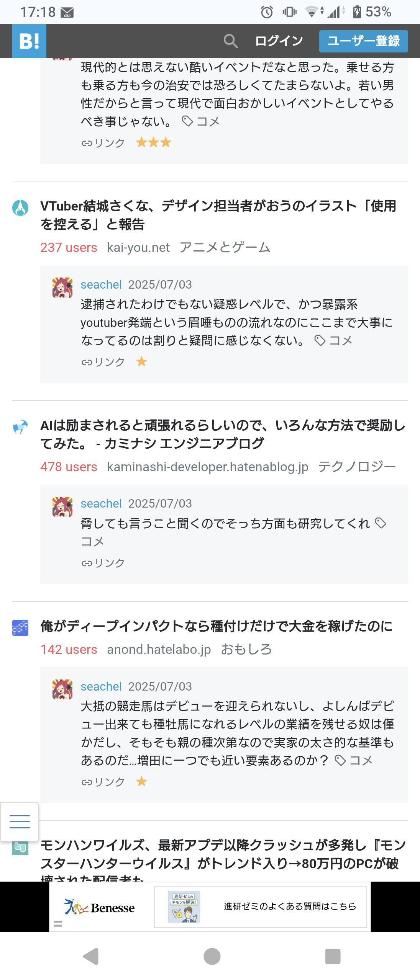The image size is (420, 980).
Task: Open the floating hamburger menu button
Action: click(x=20, y=822)
